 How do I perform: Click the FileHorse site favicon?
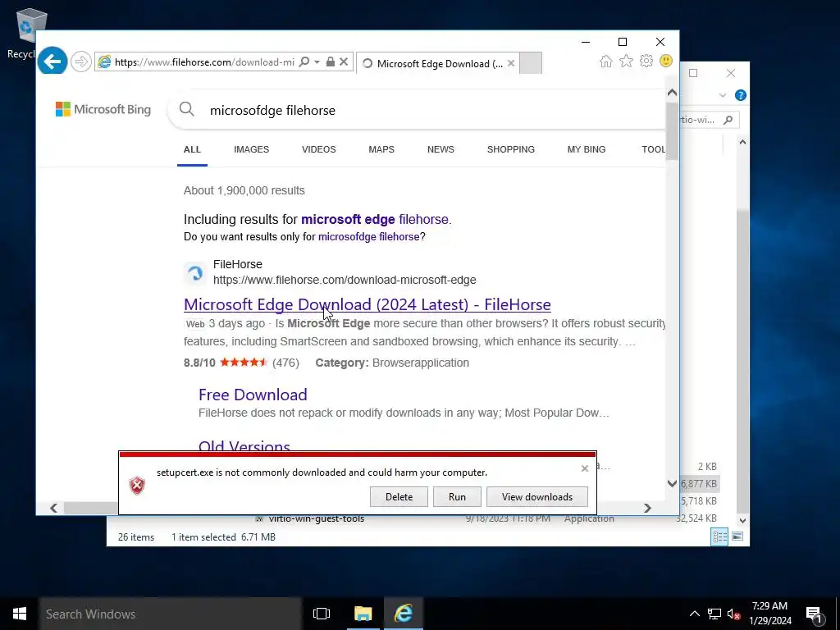pos(195,272)
